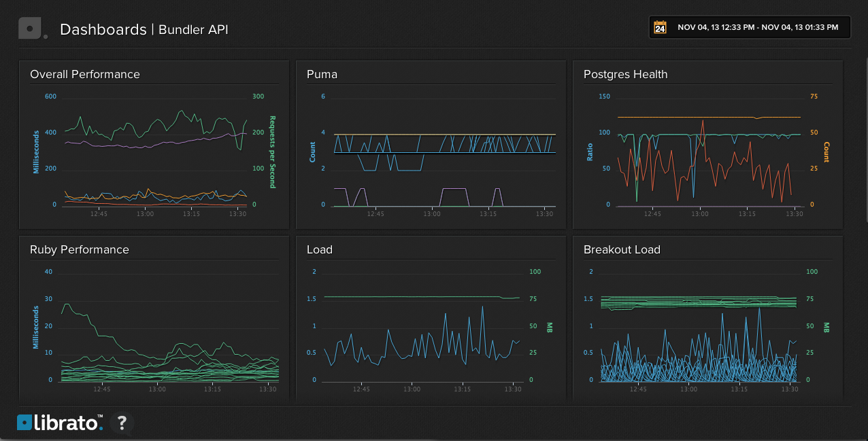Screen dimensions: 868x441
Task: Select the Bundler API dashboard name
Action: click(x=193, y=30)
